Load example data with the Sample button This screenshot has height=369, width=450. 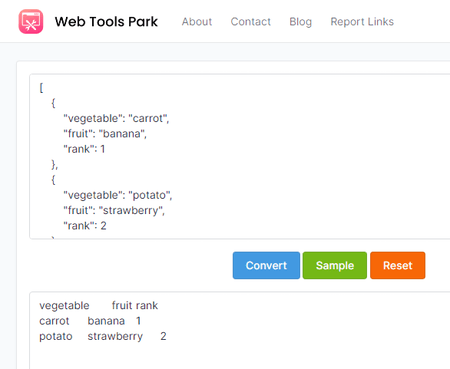point(335,265)
